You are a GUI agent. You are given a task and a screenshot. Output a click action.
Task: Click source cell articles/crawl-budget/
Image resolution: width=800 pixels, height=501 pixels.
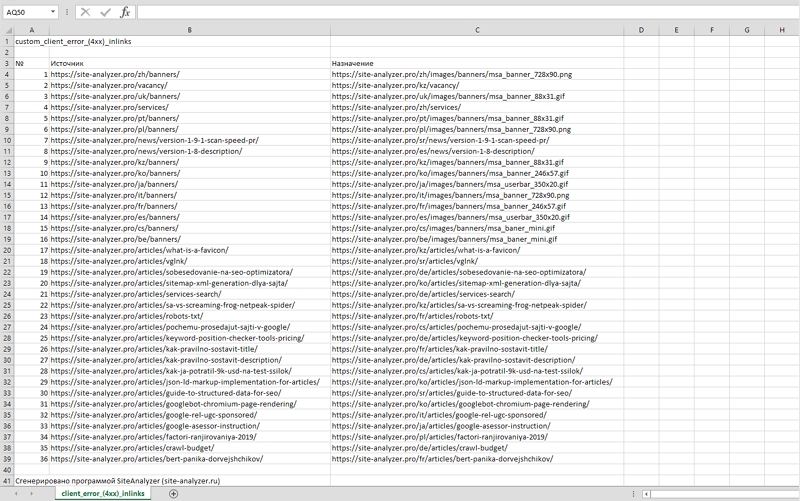[189, 448]
